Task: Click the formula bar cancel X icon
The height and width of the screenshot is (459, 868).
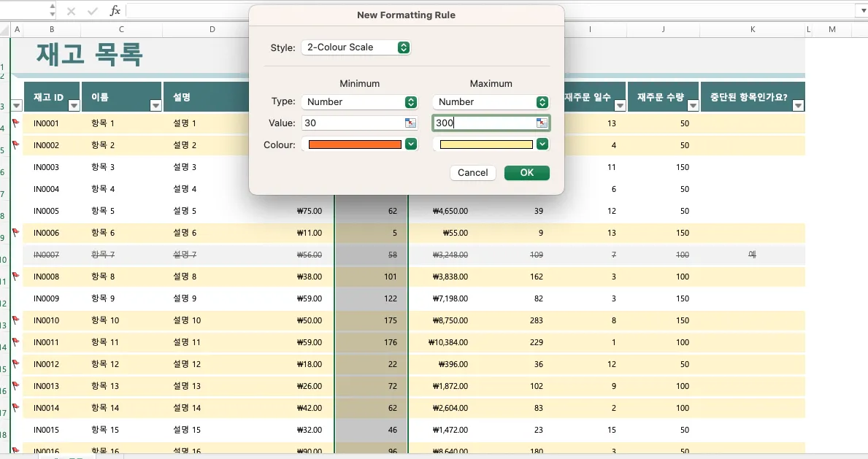Action: click(x=71, y=11)
